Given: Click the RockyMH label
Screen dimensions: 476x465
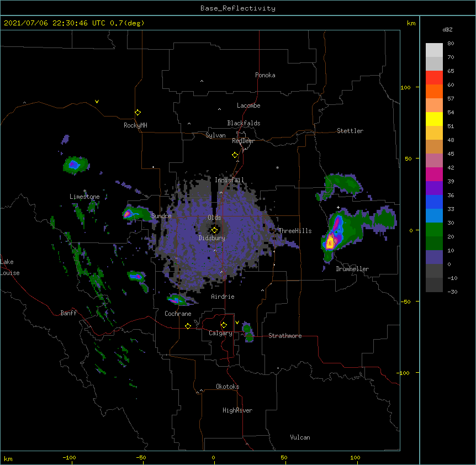Looking at the screenshot, I should [x=135, y=125].
